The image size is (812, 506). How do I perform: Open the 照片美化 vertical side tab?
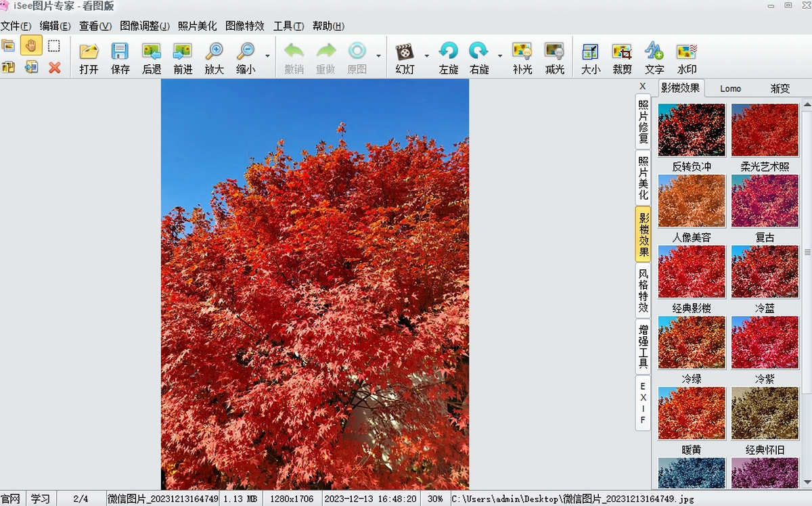tap(643, 178)
